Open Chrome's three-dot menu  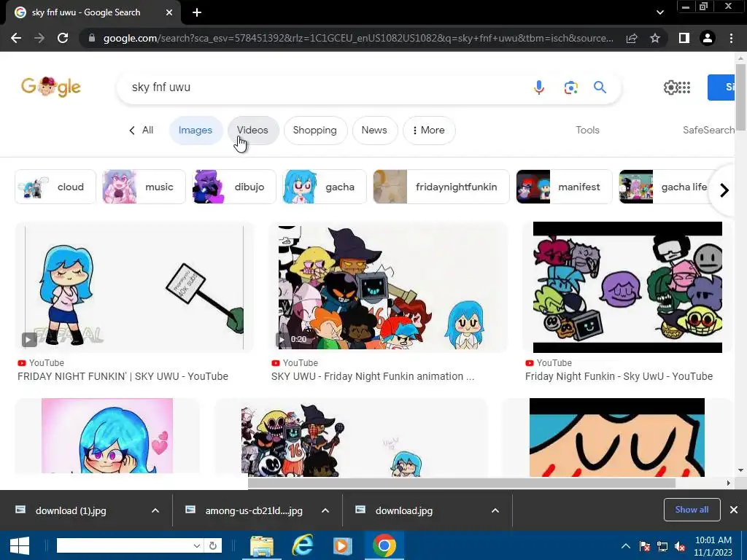[x=731, y=38]
